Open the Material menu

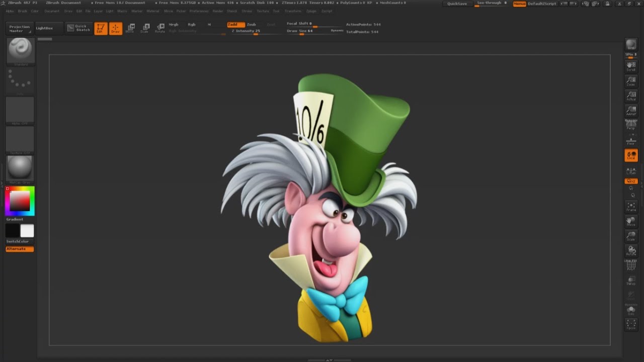pos(153,11)
